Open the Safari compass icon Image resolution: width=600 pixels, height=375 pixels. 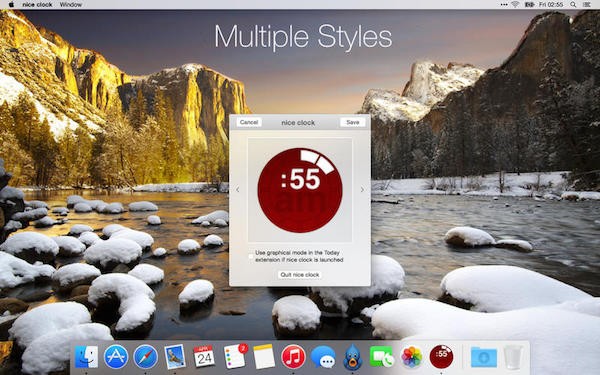click(145, 357)
